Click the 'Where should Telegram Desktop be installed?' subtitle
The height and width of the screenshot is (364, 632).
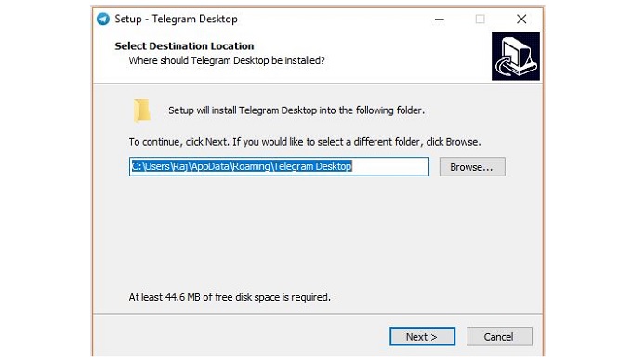coord(227,60)
